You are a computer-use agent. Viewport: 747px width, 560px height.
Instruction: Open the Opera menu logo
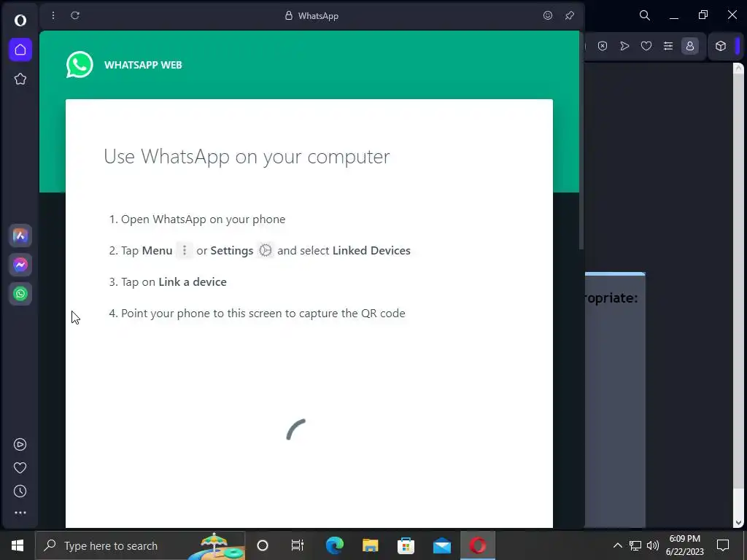click(20, 20)
